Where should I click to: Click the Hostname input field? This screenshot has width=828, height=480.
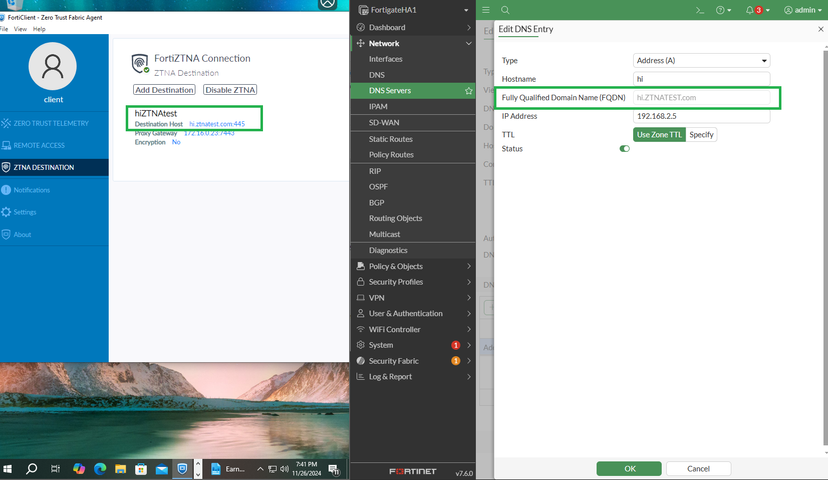701,79
